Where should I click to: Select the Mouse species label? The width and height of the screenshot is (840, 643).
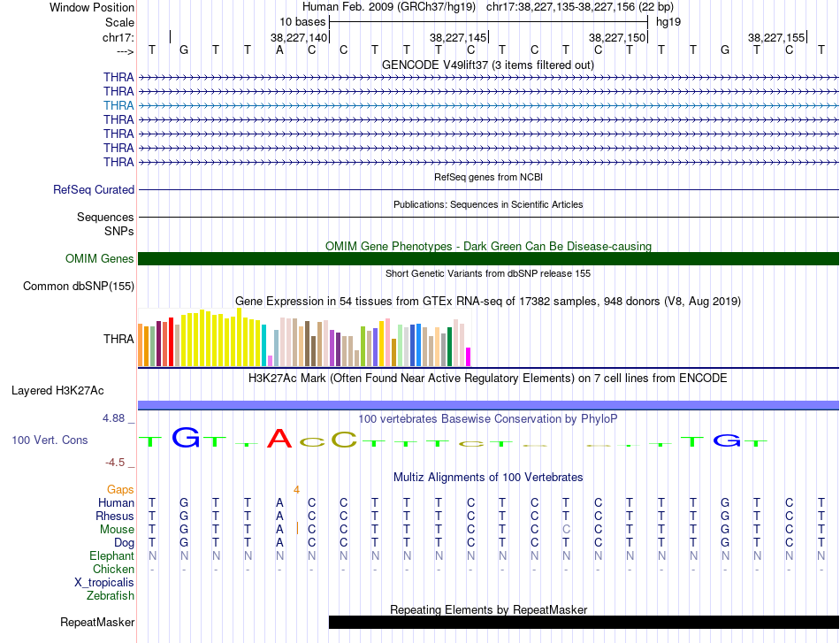[117, 530]
